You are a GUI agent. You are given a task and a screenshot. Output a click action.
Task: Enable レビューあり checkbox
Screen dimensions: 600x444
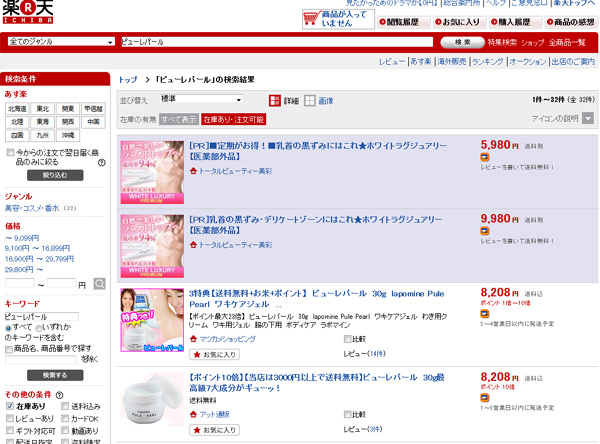click(10, 418)
